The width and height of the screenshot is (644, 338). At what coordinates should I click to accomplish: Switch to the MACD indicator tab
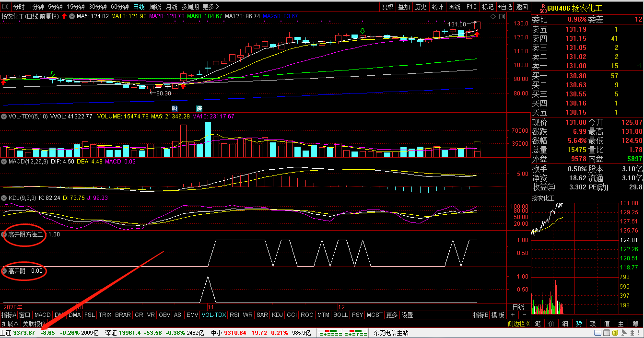(x=42, y=315)
